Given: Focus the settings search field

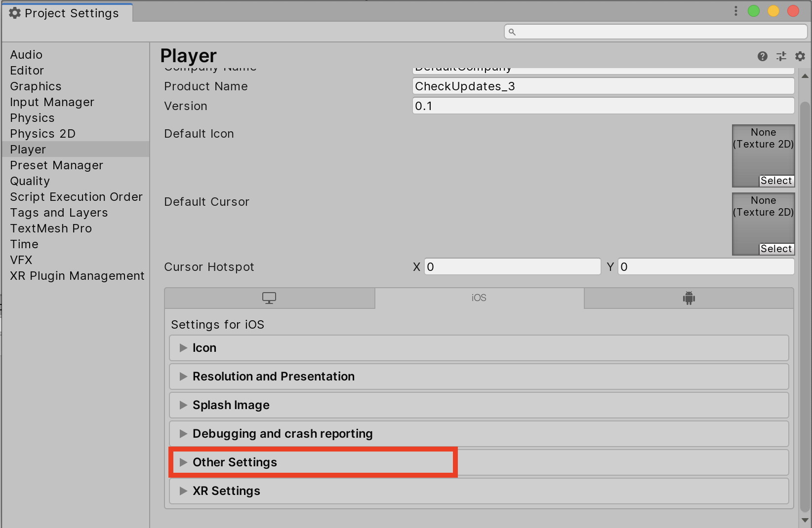Looking at the screenshot, I should click(x=655, y=32).
